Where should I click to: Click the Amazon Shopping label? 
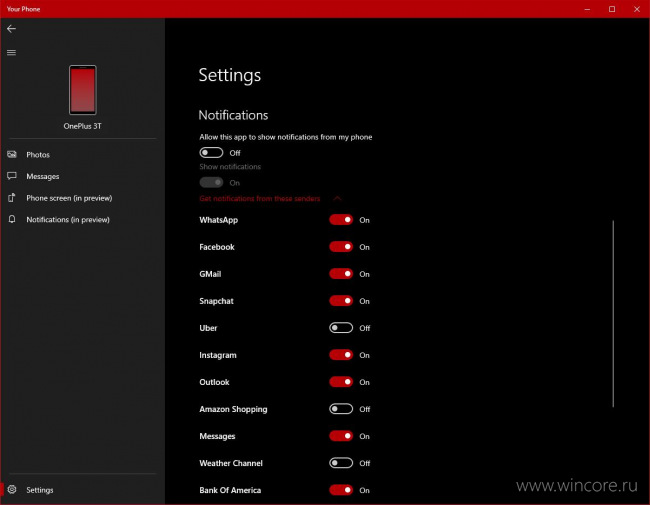pyautogui.click(x=233, y=409)
